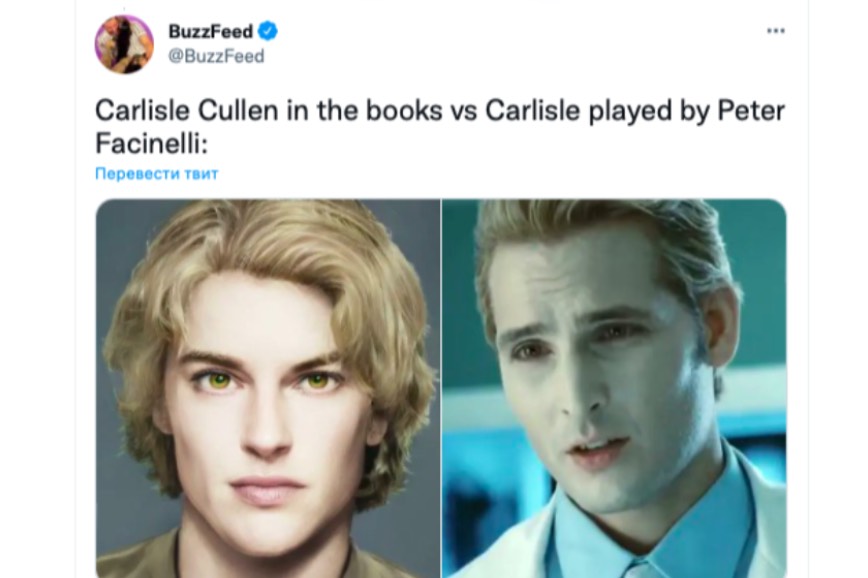Click the word "Peter" in tweet text
This screenshot has height=578, width=868.
pos(751,111)
